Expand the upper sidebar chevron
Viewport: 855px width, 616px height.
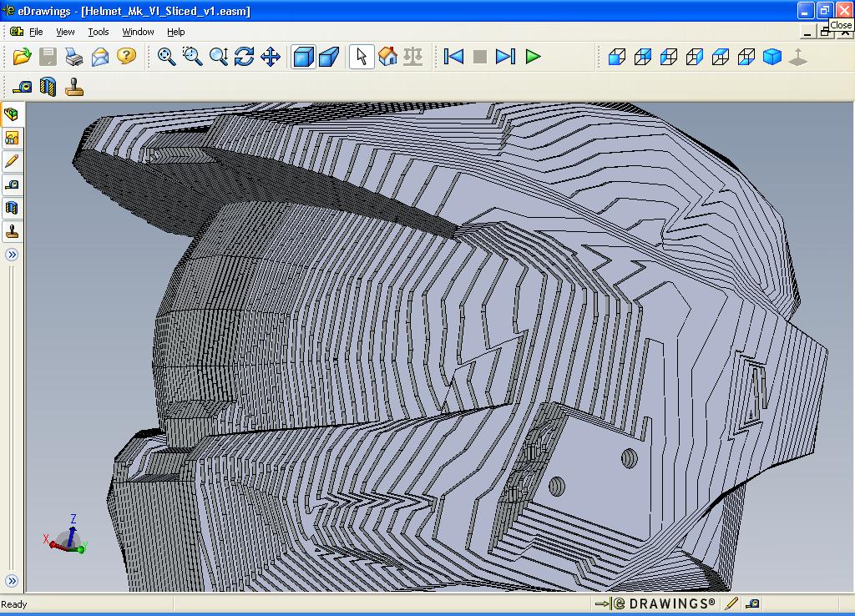12,255
